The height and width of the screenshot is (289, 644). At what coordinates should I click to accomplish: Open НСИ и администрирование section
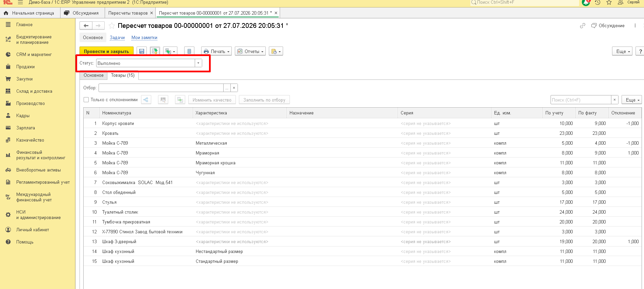pyautogui.click(x=38, y=215)
